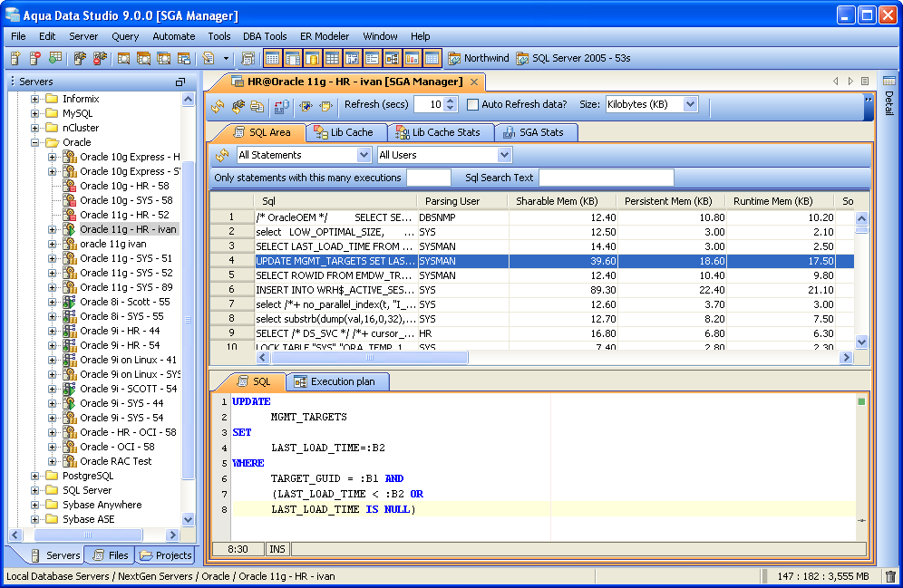
Task: Click the show tab list icon
Action: pos(865,82)
